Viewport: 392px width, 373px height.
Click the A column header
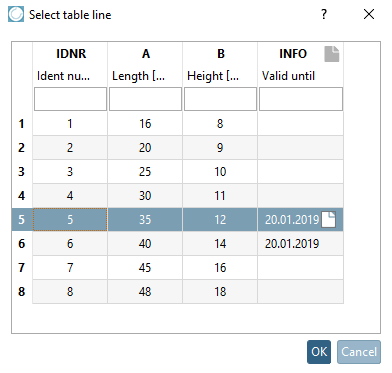[146, 54]
